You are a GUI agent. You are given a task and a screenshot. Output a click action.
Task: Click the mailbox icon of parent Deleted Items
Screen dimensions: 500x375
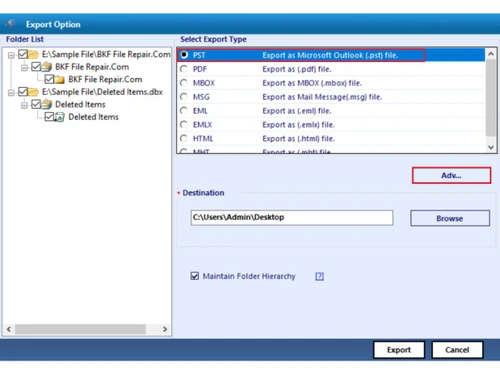(x=47, y=104)
